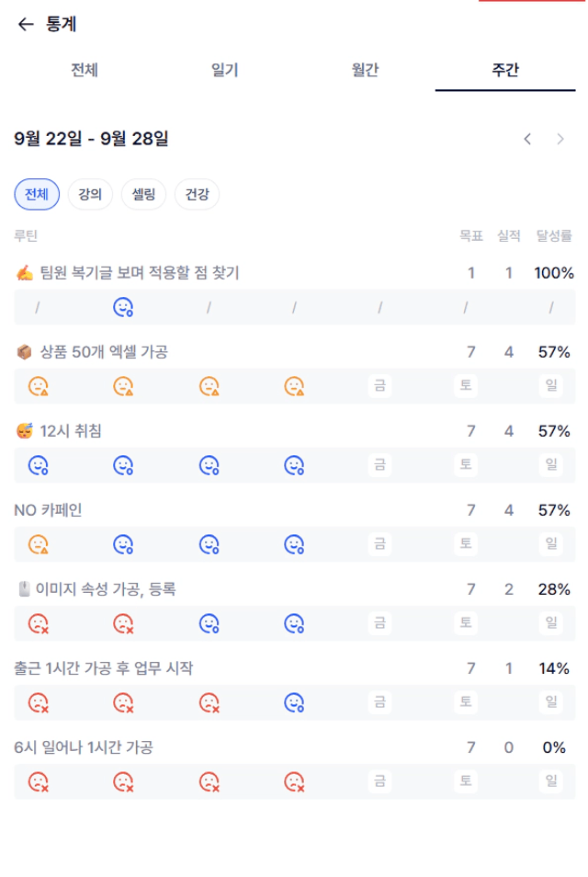Viewport: 588px width, 877px height.
Task: Go to the previous week
Action: [x=527, y=139]
